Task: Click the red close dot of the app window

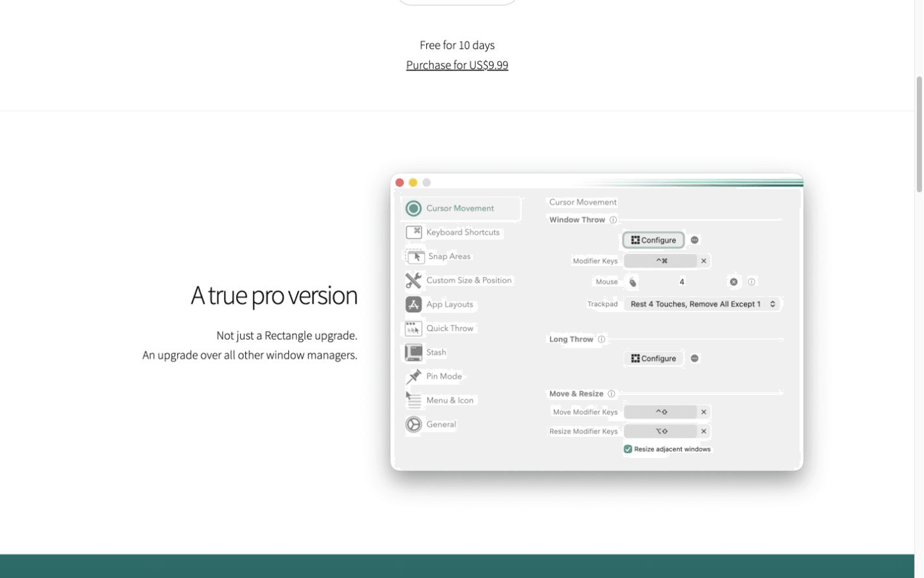Action: (x=400, y=183)
